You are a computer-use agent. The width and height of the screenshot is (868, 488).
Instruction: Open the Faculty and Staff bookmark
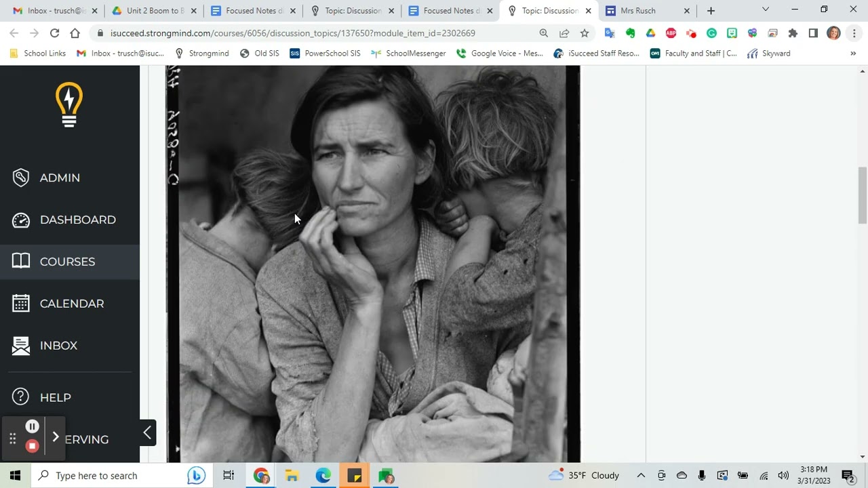[x=693, y=54]
